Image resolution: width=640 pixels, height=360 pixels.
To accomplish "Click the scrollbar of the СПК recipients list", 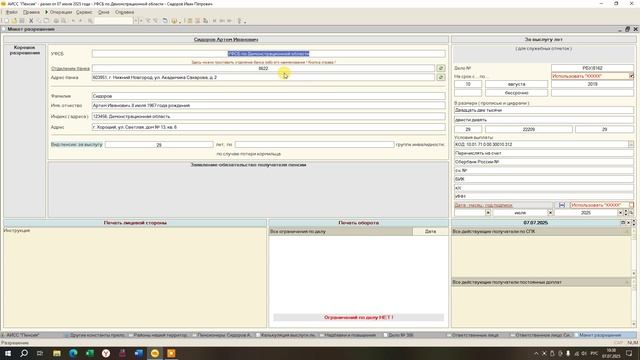I will (634, 252).
